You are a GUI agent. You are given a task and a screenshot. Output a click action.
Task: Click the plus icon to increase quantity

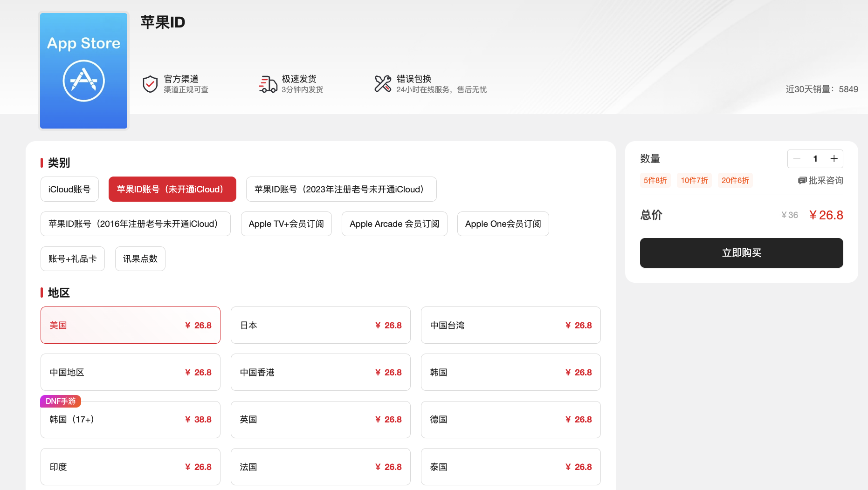[x=834, y=158]
